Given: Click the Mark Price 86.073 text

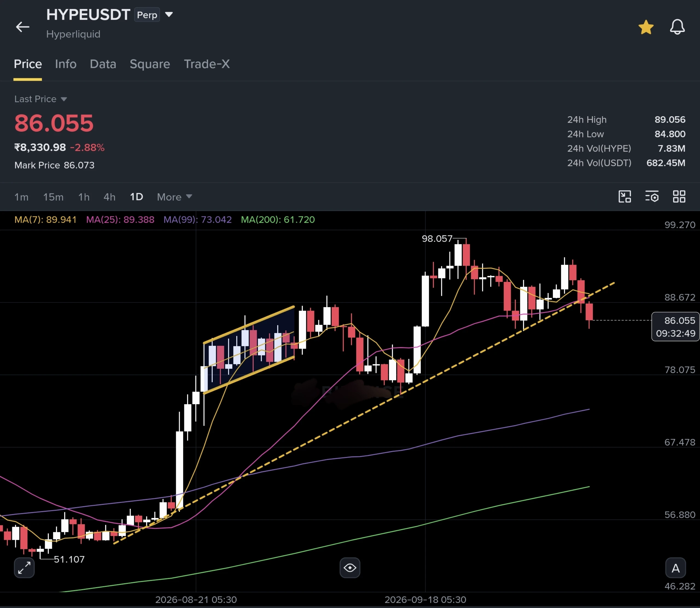Looking at the screenshot, I should coord(55,165).
